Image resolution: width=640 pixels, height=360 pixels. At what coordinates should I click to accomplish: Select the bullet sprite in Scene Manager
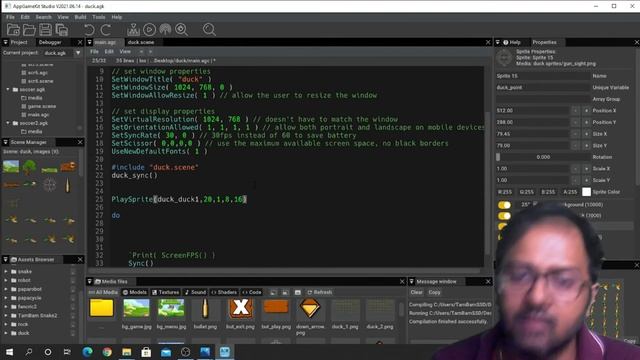tap(68, 185)
